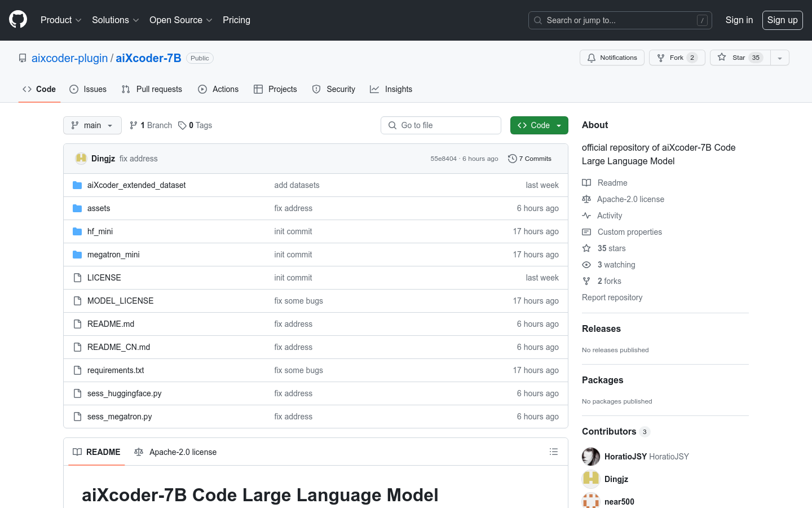Expand the Open Source menu
This screenshot has height=508, width=812.
(x=180, y=20)
